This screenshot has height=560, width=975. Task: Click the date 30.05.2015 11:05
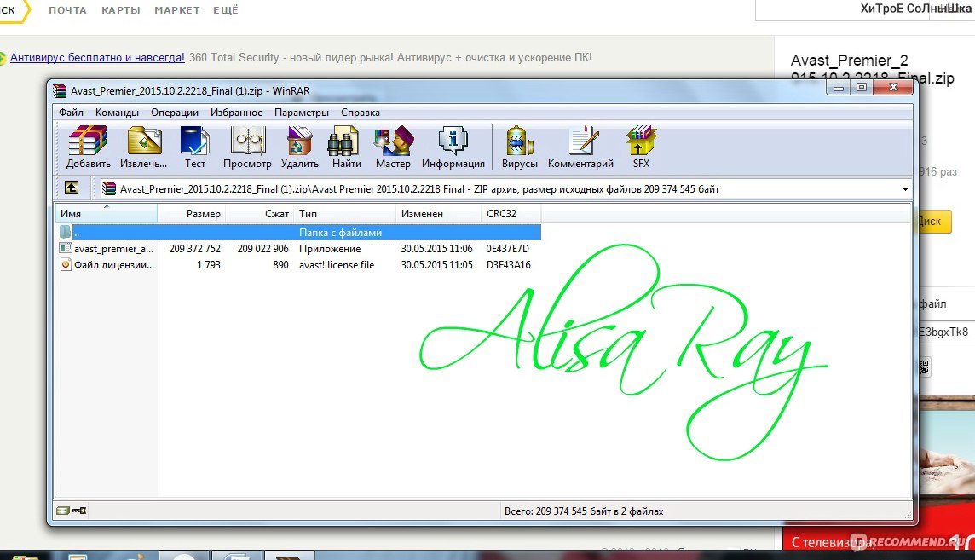coord(436,265)
